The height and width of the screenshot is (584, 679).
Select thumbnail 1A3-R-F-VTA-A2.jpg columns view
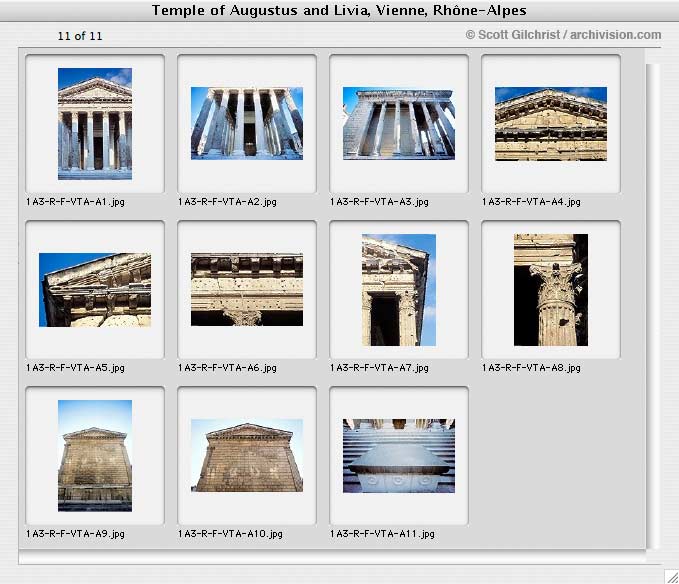(x=247, y=123)
